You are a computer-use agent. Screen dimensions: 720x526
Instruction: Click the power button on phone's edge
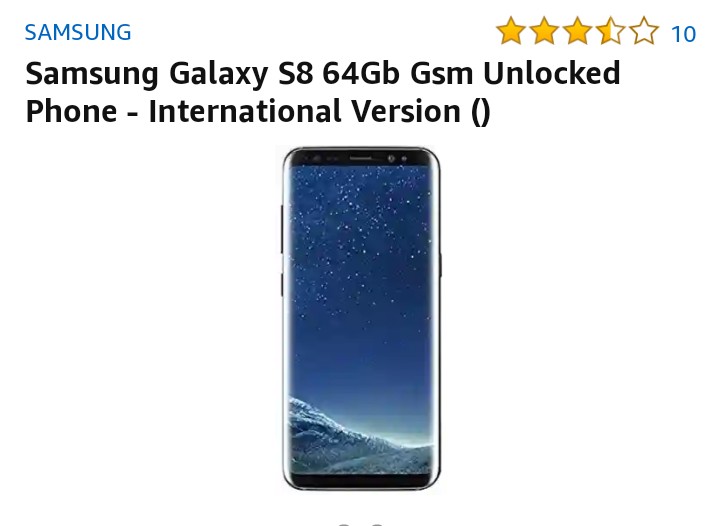click(x=441, y=265)
